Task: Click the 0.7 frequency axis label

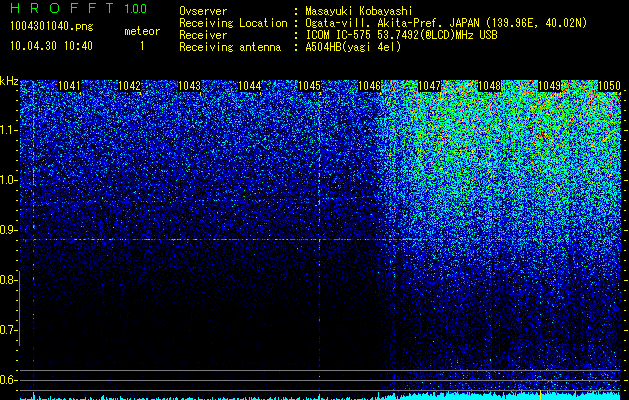Action: (8, 330)
